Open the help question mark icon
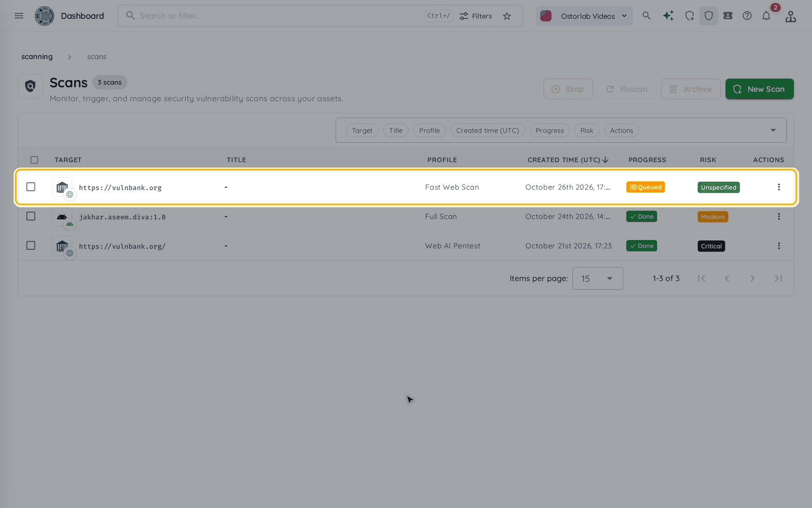The image size is (812, 508). (x=747, y=16)
